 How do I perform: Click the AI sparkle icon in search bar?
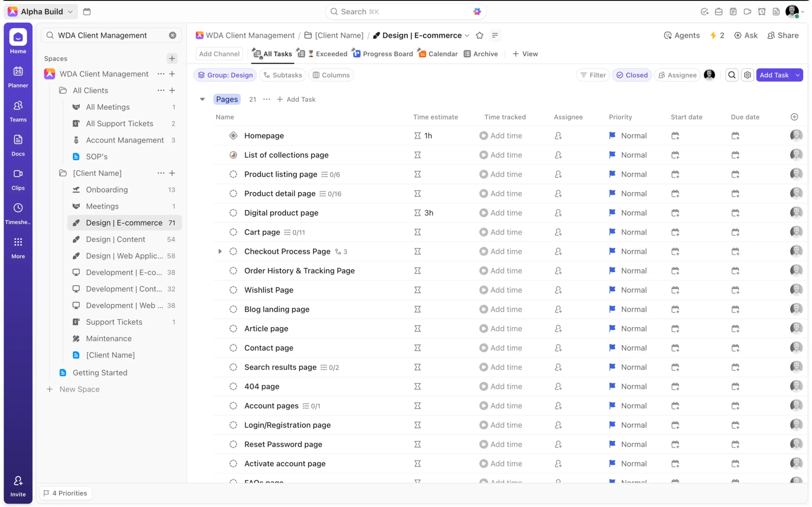pos(477,11)
